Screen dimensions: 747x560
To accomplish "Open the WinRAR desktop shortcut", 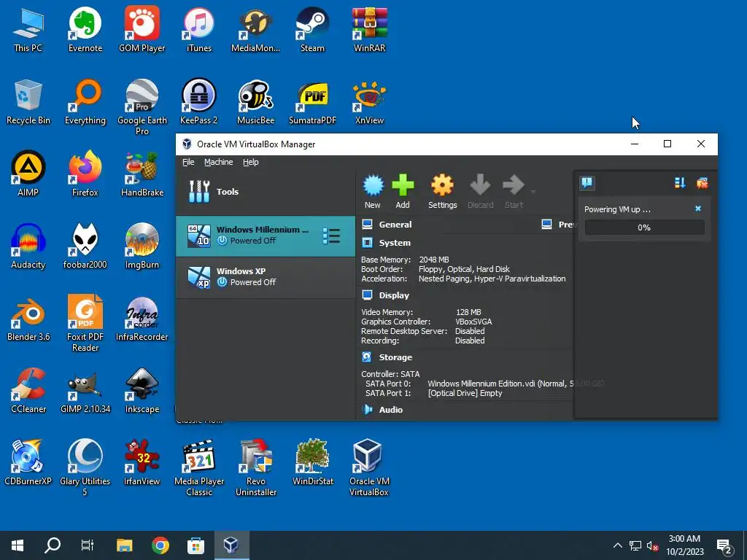I will click(369, 29).
